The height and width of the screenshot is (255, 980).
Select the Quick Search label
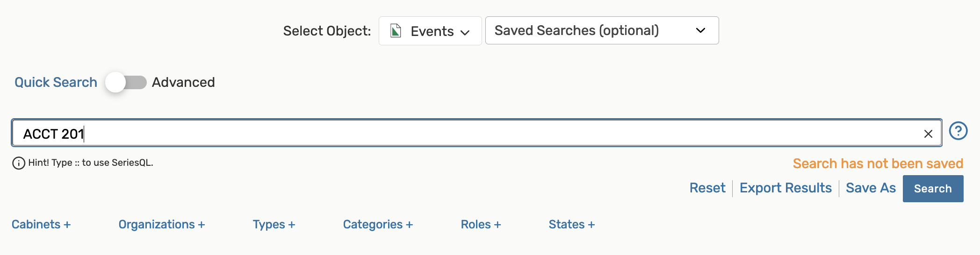click(x=56, y=82)
